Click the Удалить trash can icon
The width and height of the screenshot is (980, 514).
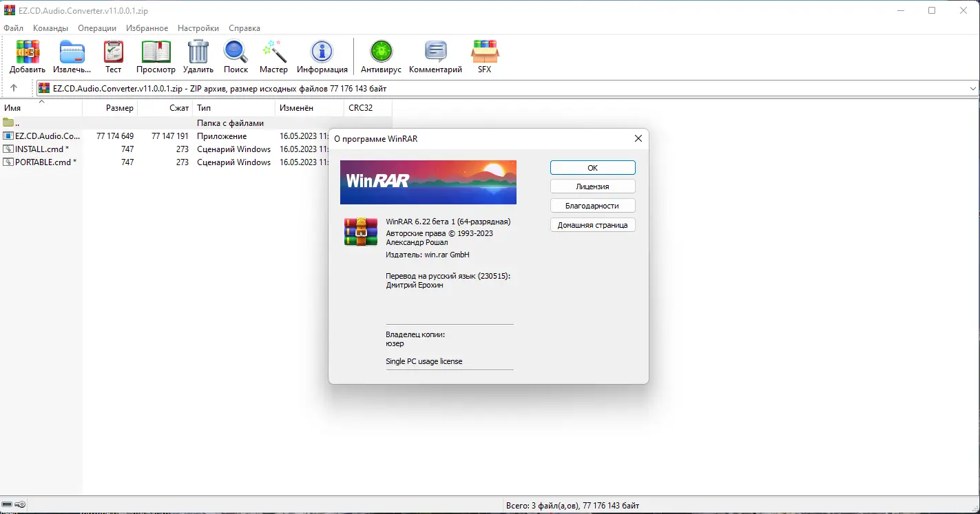pyautogui.click(x=198, y=52)
